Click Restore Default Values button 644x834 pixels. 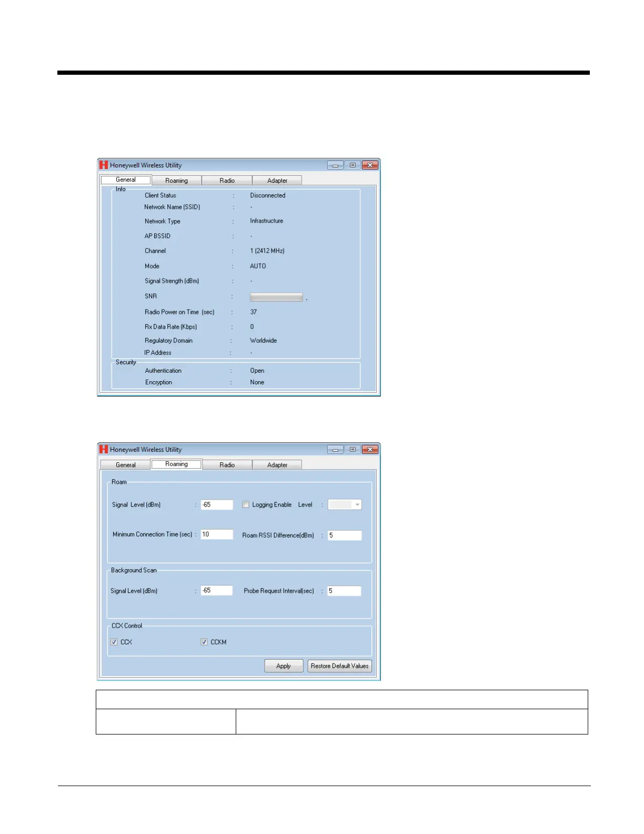tap(339, 666)
